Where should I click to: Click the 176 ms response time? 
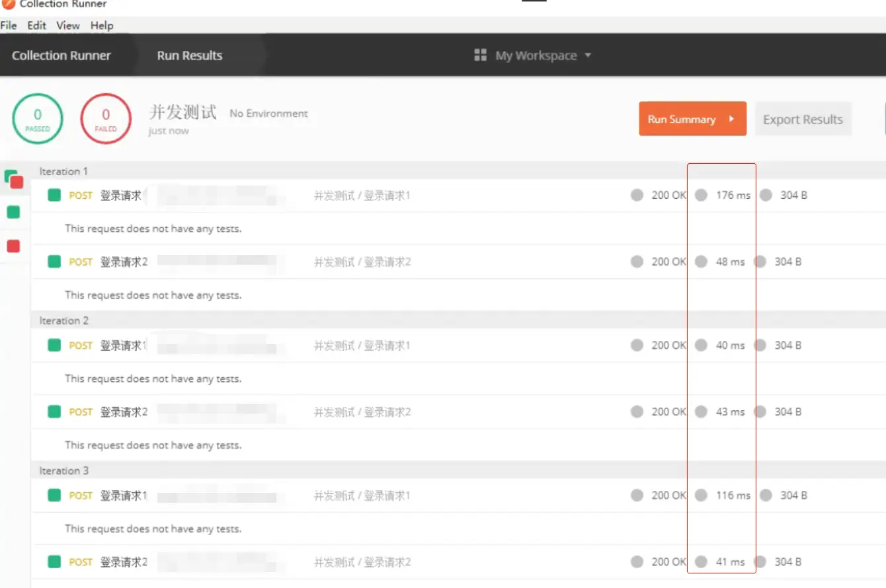point(733,196)
